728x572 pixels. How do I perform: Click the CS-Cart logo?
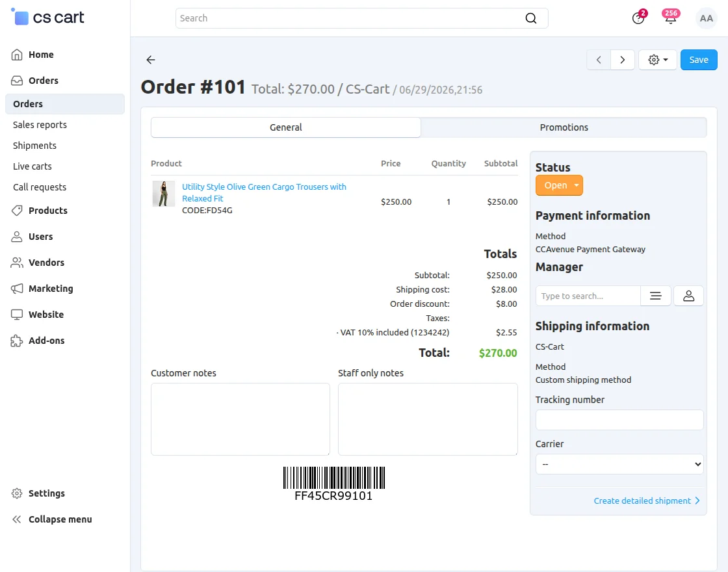click(x=47, y=17)
